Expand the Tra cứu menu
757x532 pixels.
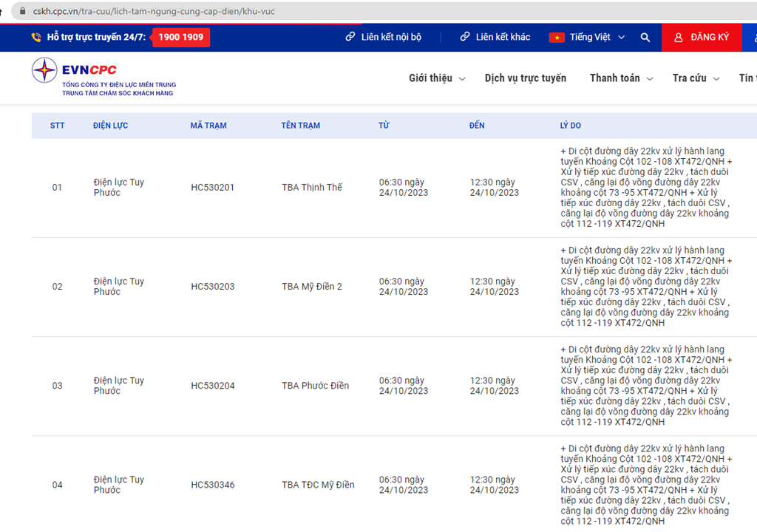[696, 78]
